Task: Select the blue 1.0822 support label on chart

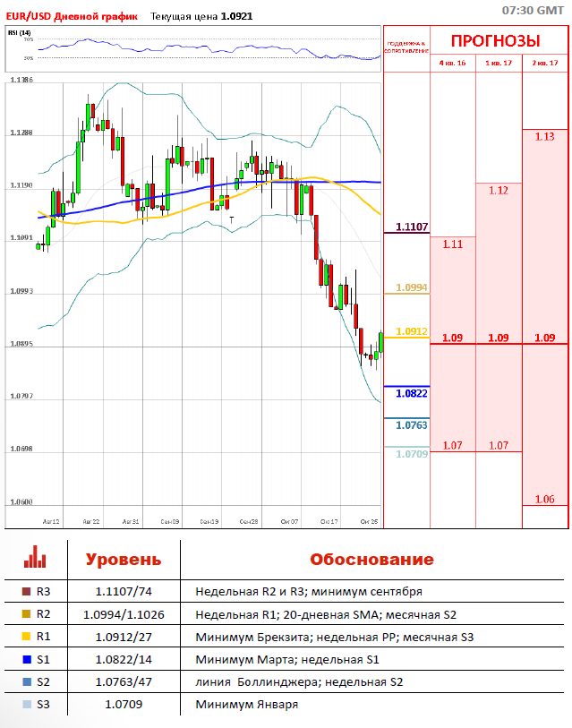Action: point(412,393)
